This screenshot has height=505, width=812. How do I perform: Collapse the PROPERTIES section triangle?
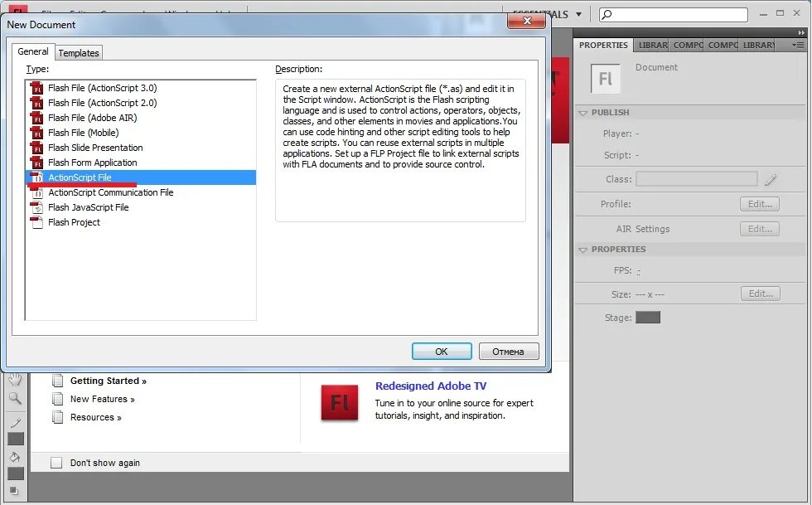(x=582, y=250)
